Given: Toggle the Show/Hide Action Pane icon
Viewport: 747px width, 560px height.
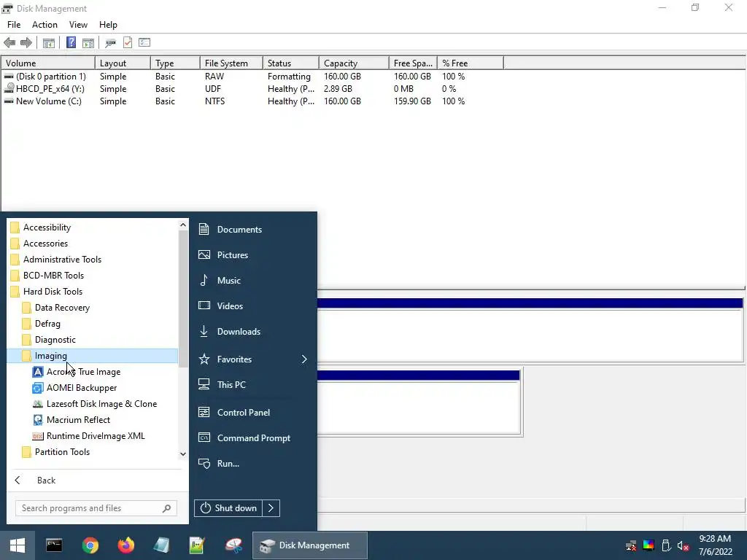Looking at the screenshot, I should click(x=88, y=43).
